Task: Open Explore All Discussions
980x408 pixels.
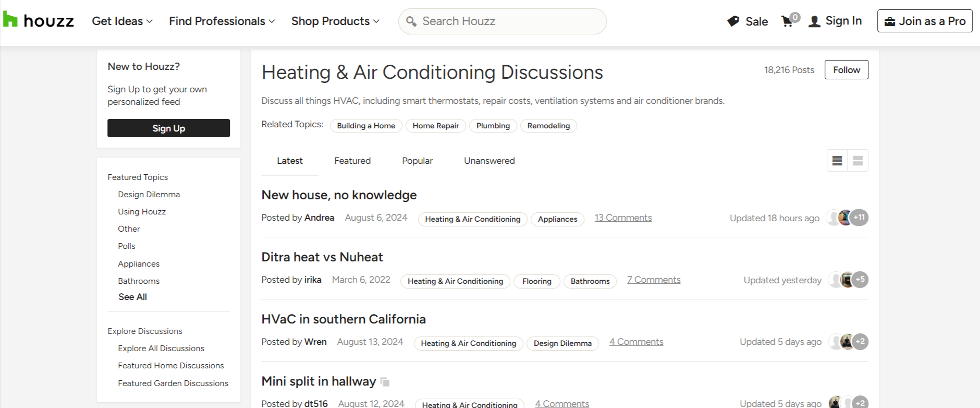Action: click(x=161, y=349)
